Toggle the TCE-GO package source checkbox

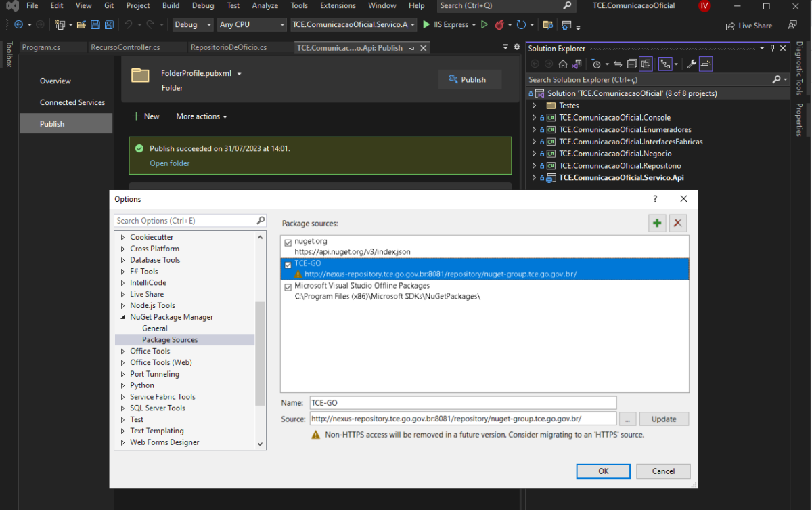[x=288, y=265]
